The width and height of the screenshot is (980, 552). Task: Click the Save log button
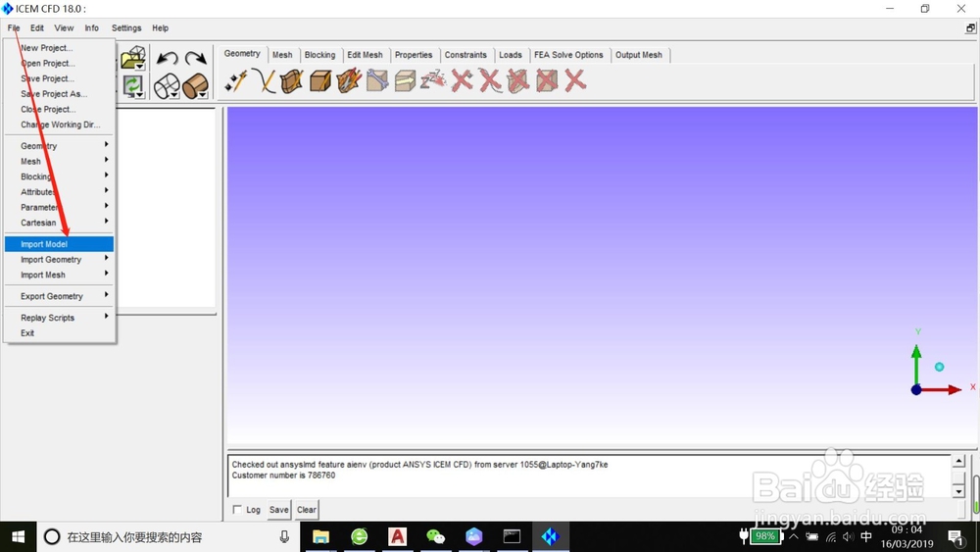pyautogui.click(x=278, y=510)
